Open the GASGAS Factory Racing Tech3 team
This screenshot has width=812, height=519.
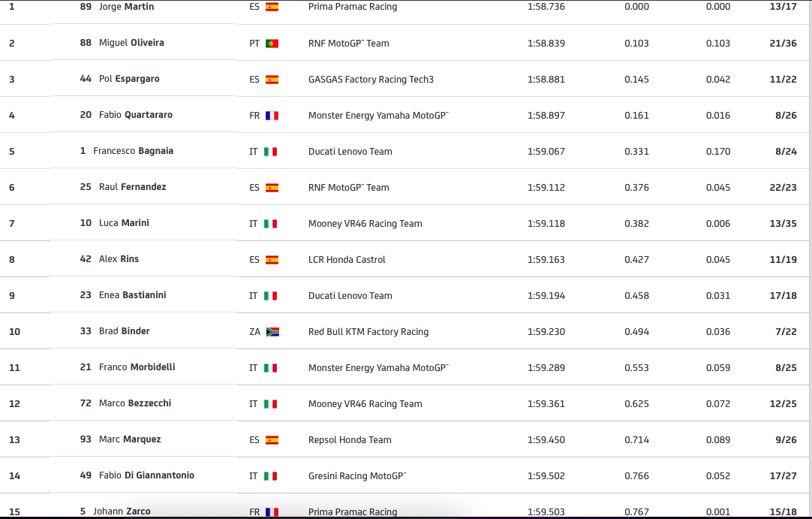point(371,80)
